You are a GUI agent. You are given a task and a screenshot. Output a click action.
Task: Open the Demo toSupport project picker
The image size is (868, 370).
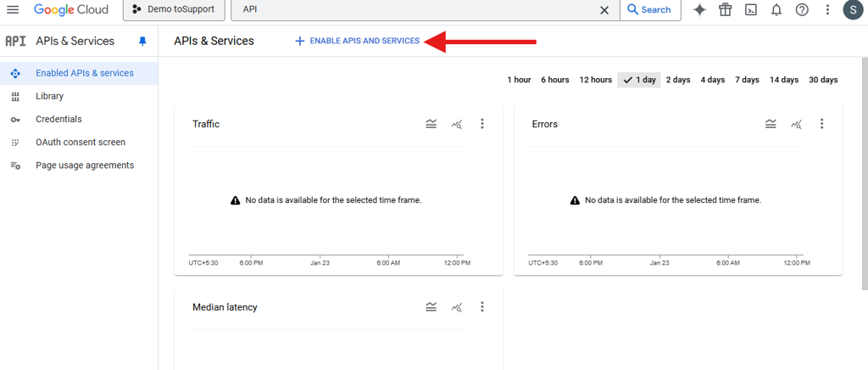pos(175,10)
